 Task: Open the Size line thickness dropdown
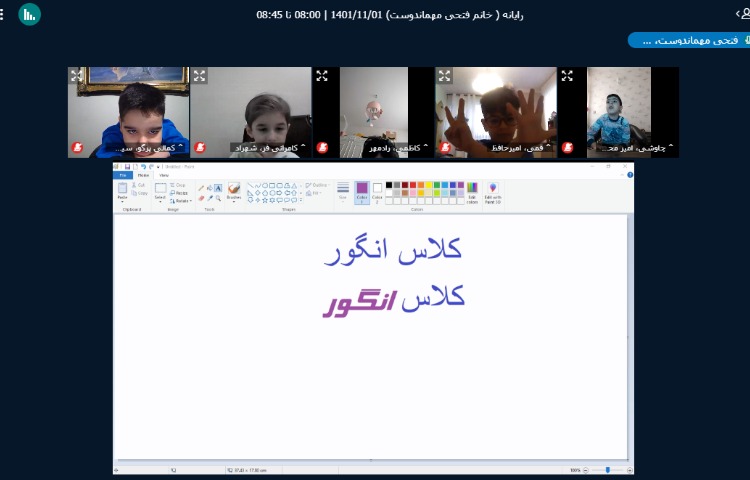(342, 192)
